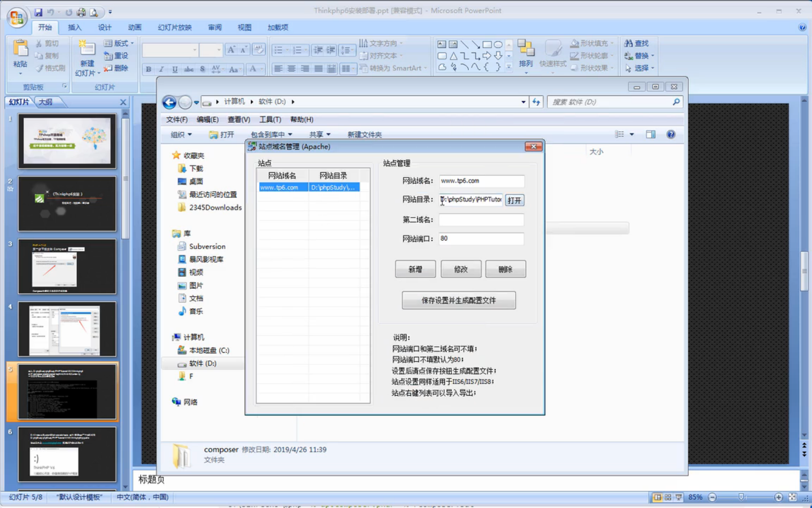Click zoom out minus button in status bar

(712, 497)
